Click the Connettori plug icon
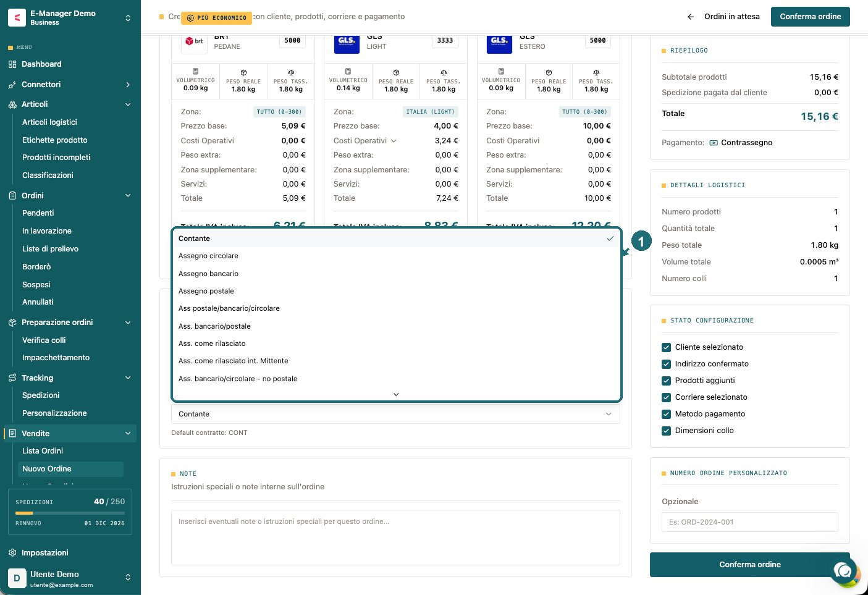 pos(12,85)
